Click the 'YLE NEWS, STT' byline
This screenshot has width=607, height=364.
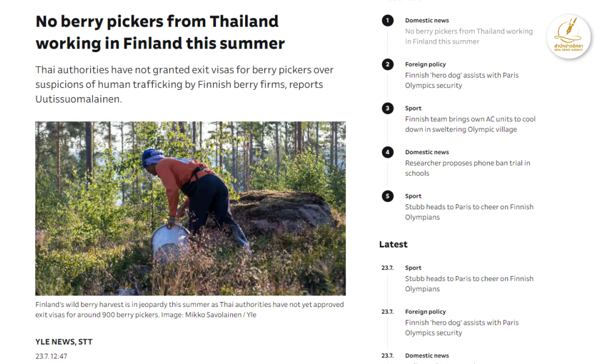click(64, 342)
